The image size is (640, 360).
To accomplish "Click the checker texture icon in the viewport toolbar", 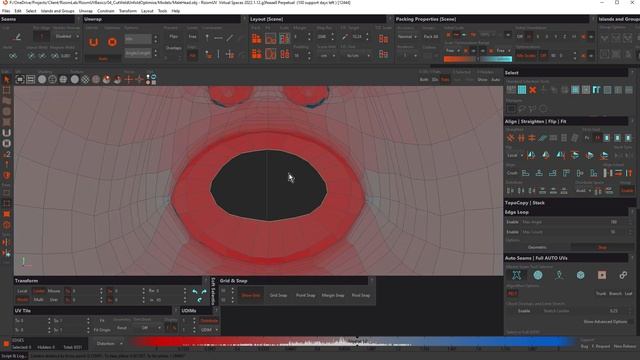I will coord(85,80).
